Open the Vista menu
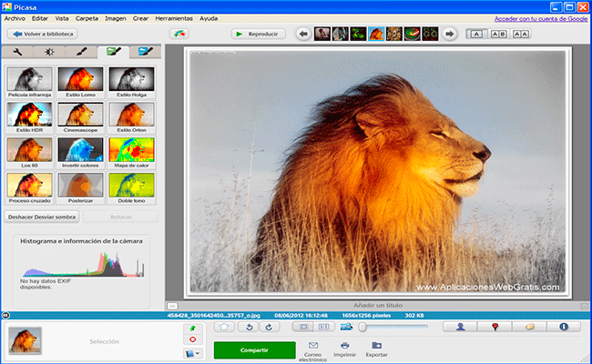The image size is (592, 364). [62, 18]
